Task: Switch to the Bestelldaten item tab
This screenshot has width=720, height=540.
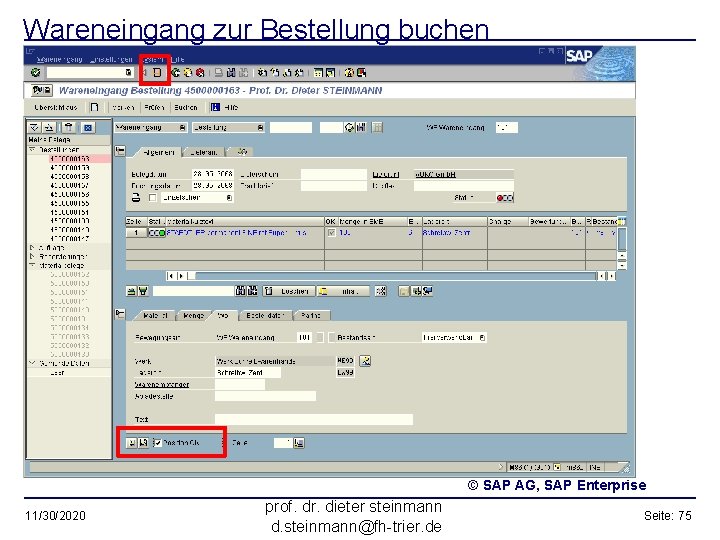Action: click(x=265, y=315)
